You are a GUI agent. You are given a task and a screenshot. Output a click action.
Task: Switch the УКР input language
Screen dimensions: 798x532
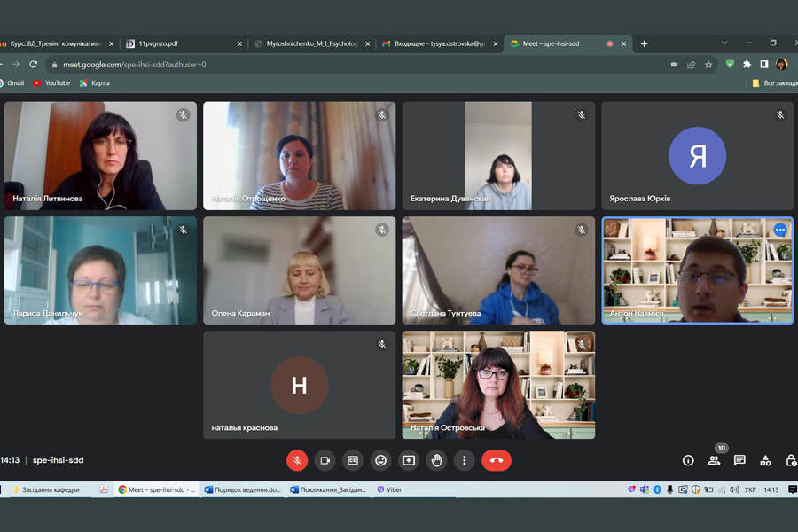click(x=750, y=489)
